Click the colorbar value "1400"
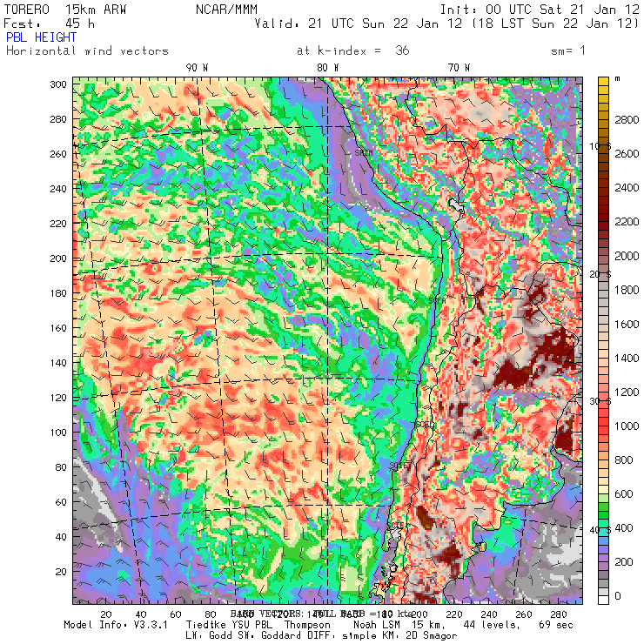This screenshot has height=644, width=644. tap(627, 359)
